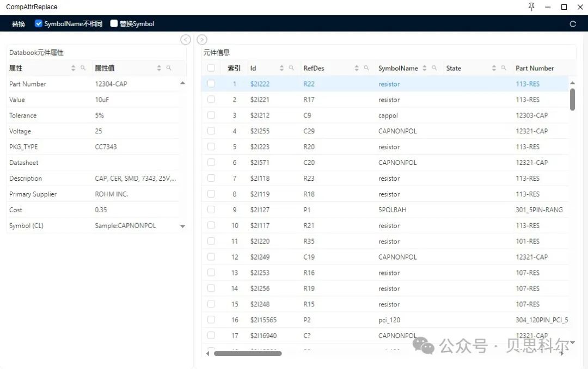Click the refresh icon in the toolbar

point(572,24)
